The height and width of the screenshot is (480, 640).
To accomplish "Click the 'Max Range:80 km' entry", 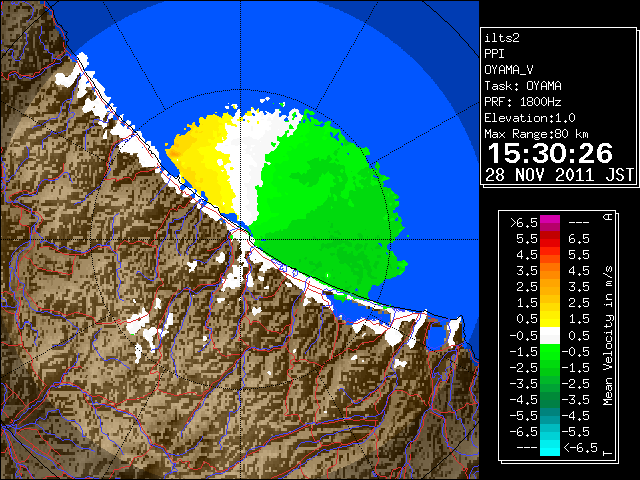I will 536,134.
